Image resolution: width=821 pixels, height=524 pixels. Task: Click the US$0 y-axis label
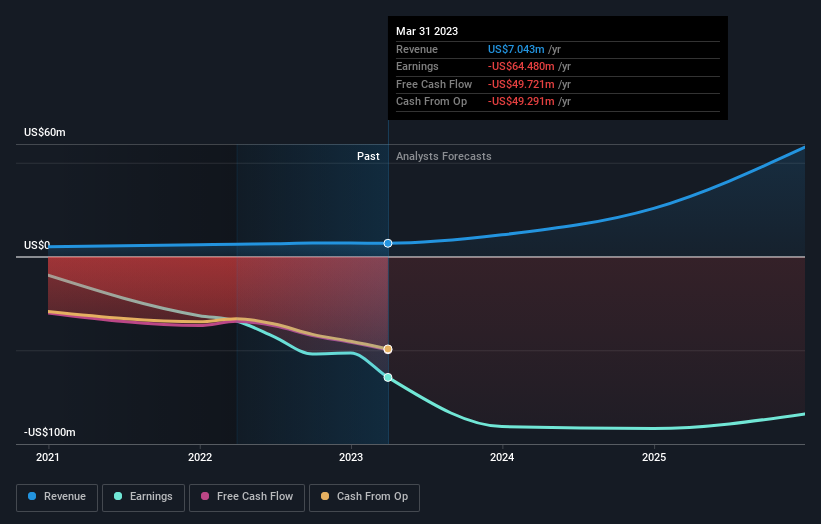(37, 245)
